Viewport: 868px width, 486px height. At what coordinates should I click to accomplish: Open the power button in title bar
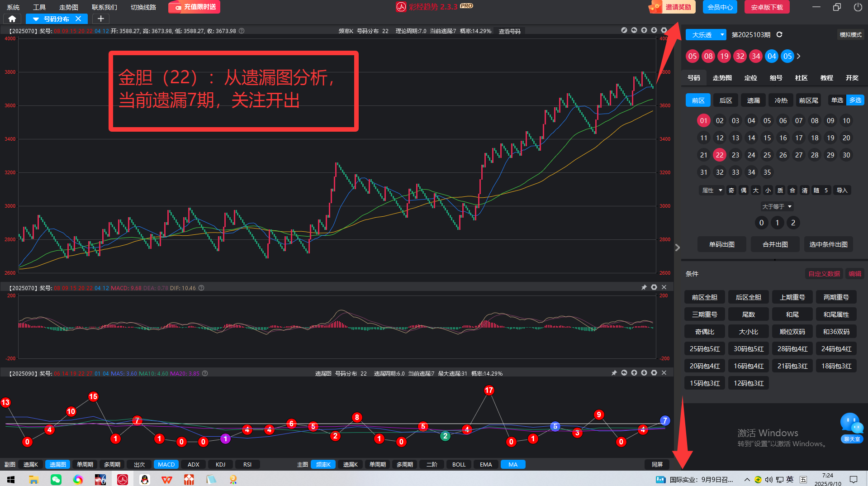click(858, 7)
